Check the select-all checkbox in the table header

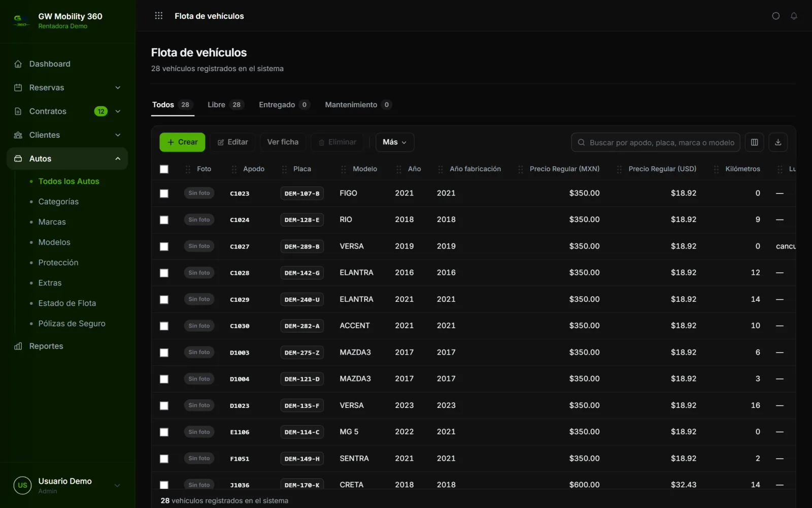[164, 169]
